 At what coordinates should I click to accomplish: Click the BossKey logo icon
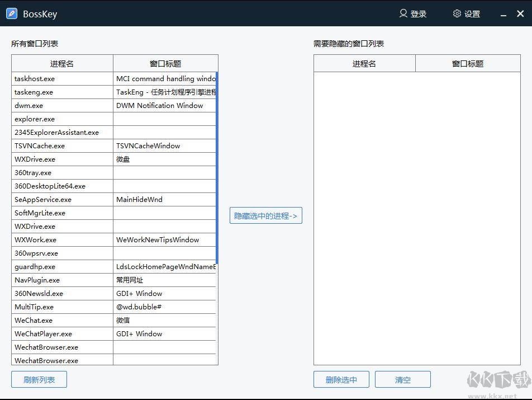(x=11, y=13)
